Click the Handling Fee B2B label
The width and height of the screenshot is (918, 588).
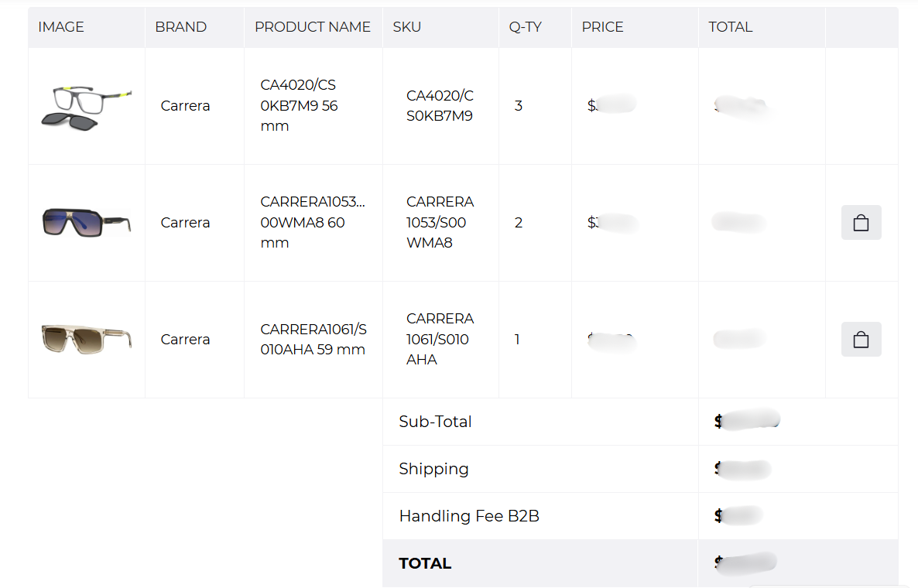[x=469, y=516]
